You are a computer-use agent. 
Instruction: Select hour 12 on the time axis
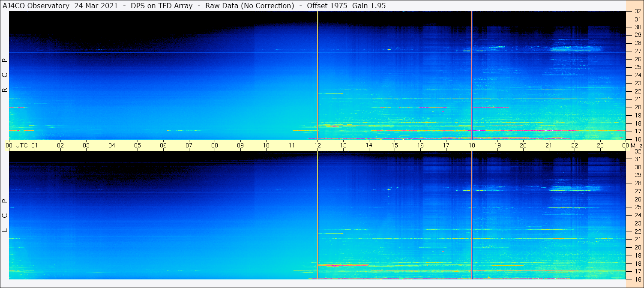318,145
